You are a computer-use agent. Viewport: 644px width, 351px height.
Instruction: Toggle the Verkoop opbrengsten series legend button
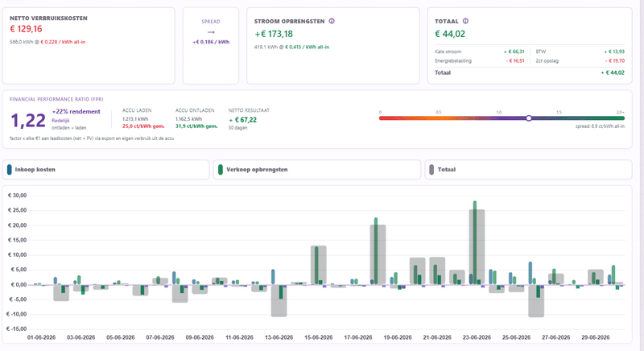(x=317, y=170)
